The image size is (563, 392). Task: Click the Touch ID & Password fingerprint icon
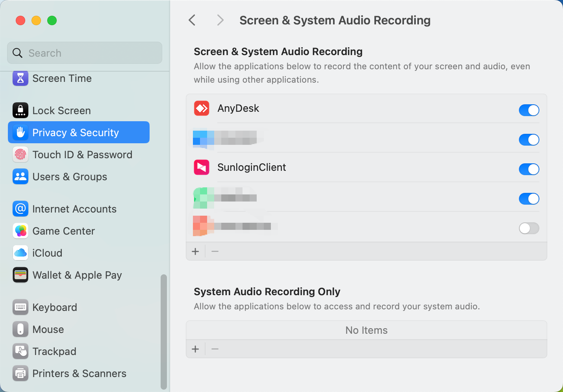20,154
